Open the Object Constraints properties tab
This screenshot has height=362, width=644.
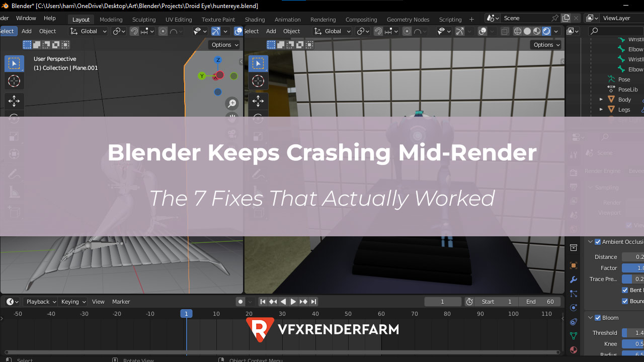(x=573, y=322)
